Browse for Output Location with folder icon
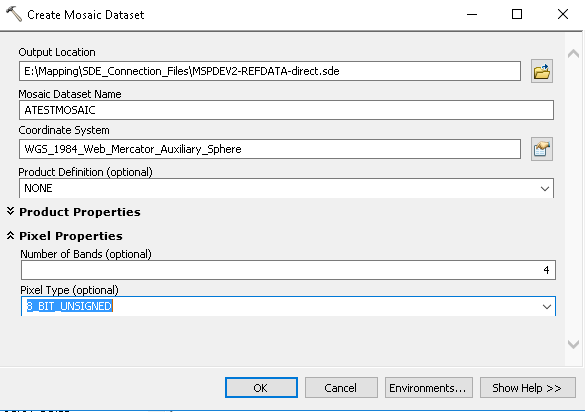 [x=542, y=71]
